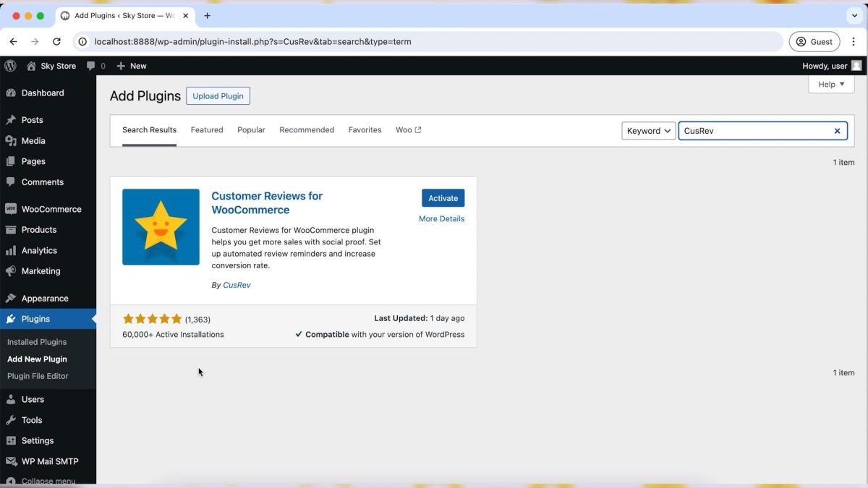Collapse the admin sidebar menu
Image resolution: width=868 pixels, height=488 pixels.
tap(48, 481)
